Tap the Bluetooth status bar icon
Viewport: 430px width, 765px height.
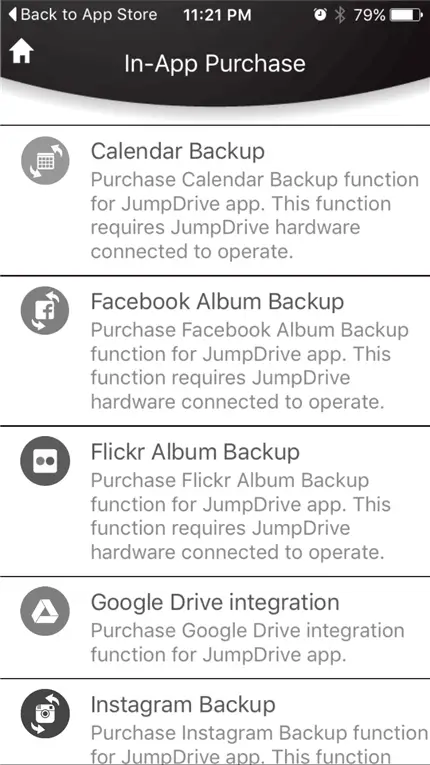coord(340,15)
